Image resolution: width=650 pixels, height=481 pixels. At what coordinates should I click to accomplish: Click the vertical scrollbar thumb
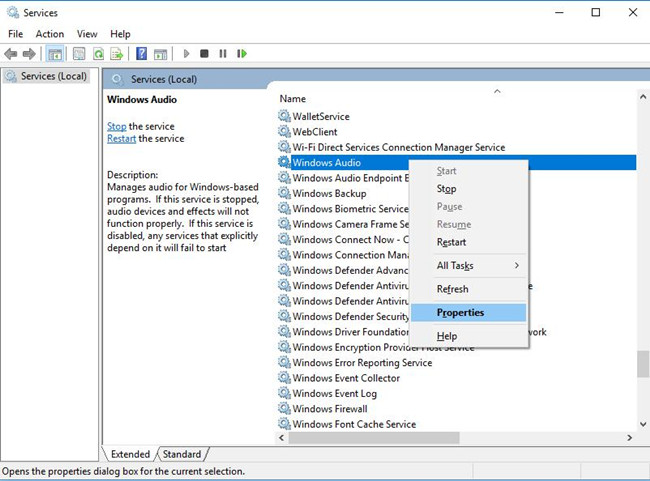(643, 364)
